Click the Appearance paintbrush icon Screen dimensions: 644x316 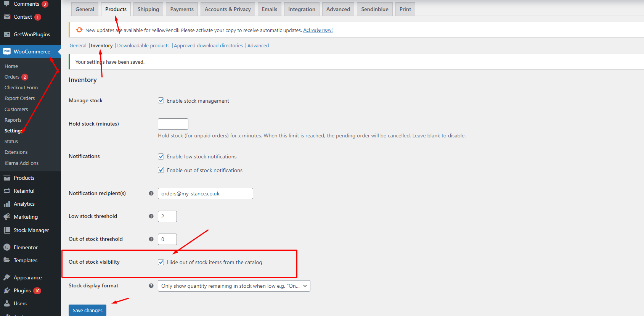click(7, 277)
